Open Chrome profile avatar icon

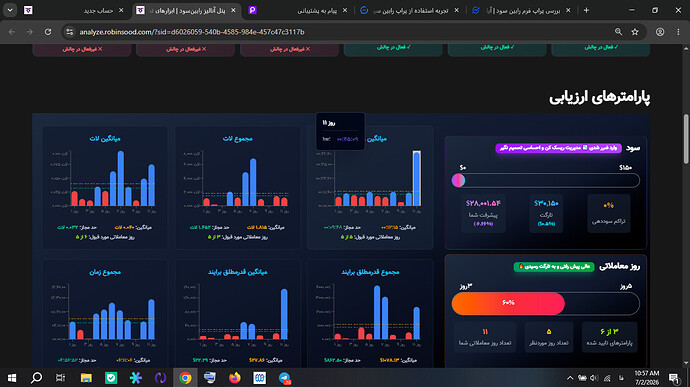point(660,32)
